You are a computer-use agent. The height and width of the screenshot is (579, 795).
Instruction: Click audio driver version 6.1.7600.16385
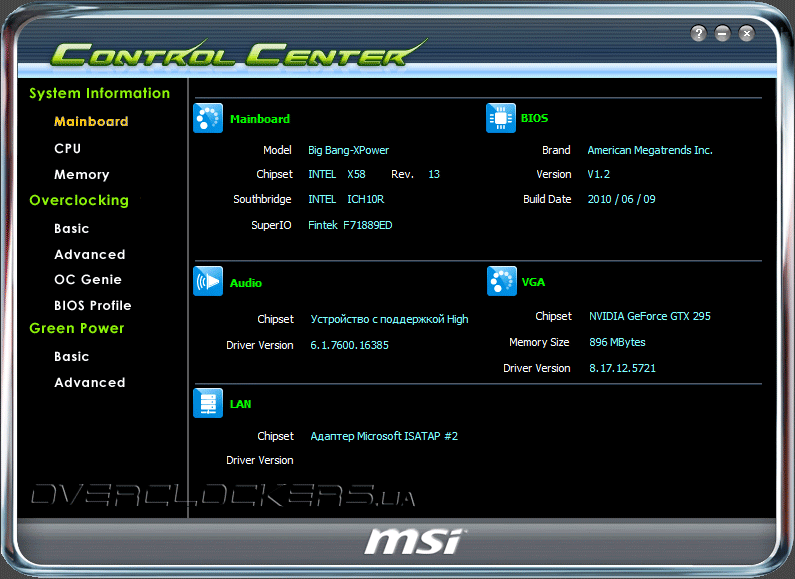pyautogui.click(x=349, y=345)
